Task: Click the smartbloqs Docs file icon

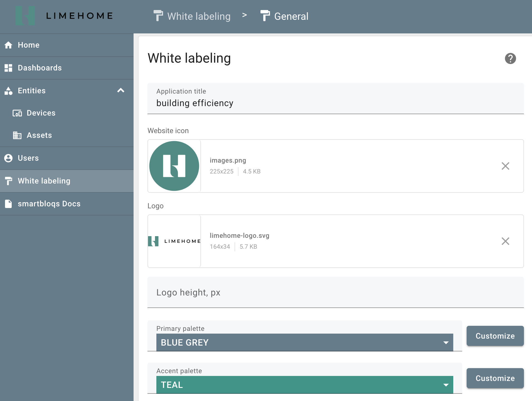Action: click(x=8, y=204)
